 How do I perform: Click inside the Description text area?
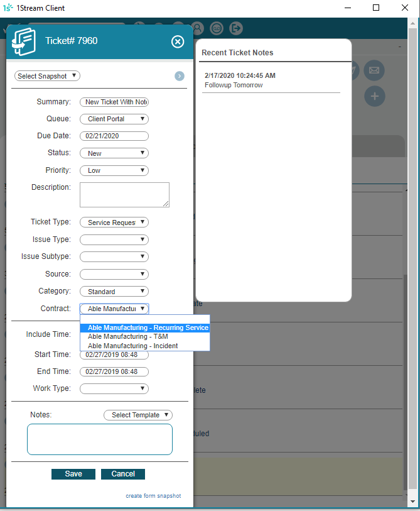coord(124,195)
